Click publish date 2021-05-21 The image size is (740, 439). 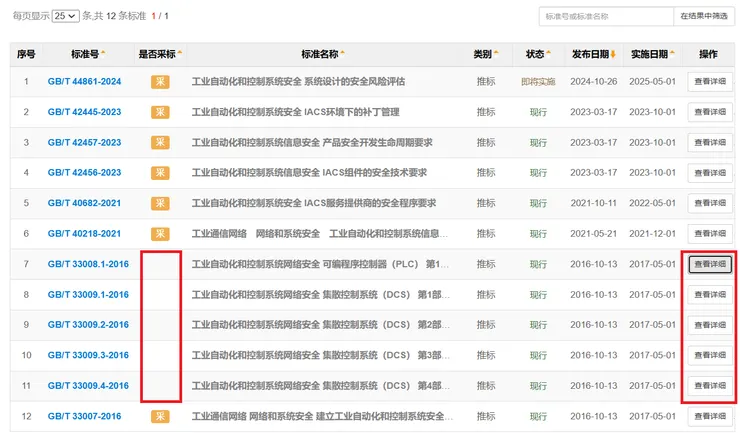(x=594, y=234)
